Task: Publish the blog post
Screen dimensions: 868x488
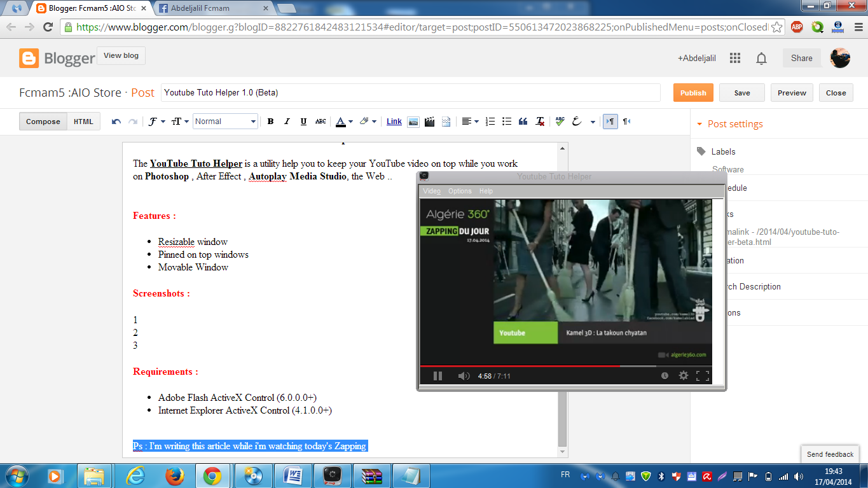Action: pyautogui.click(x=693, y=93)
